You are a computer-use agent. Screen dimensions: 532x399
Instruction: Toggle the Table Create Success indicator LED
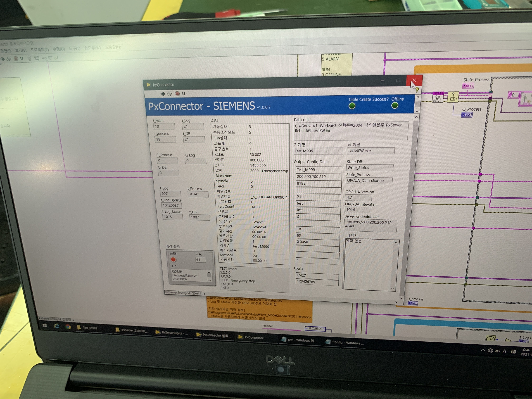tap(352, 106)
